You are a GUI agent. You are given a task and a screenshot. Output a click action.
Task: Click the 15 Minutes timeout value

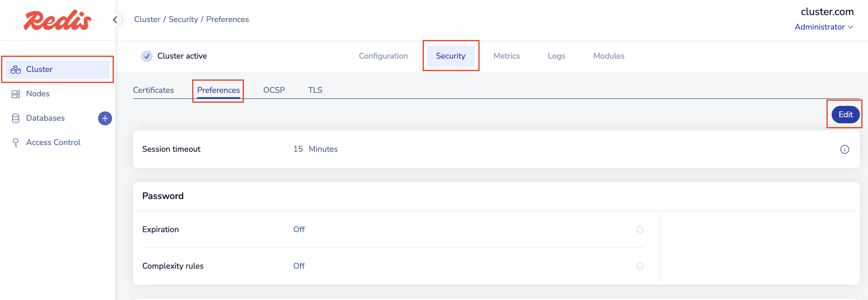[x=315, y=149]
